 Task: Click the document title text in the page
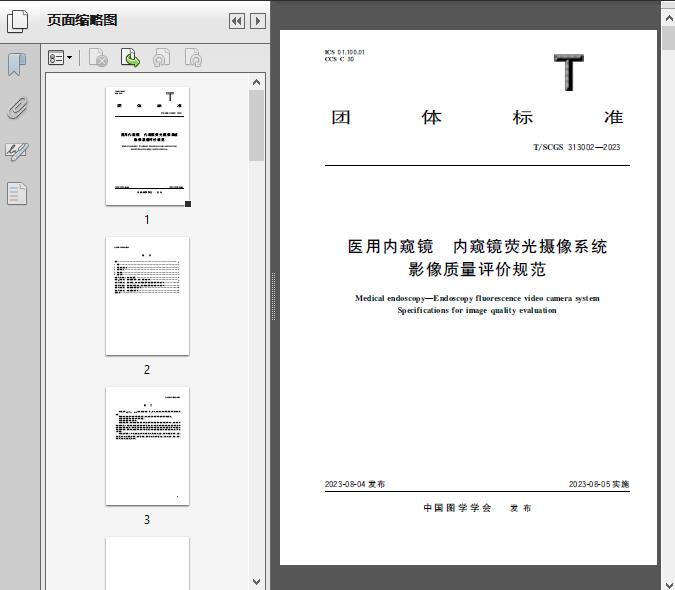tap(477, 258)
